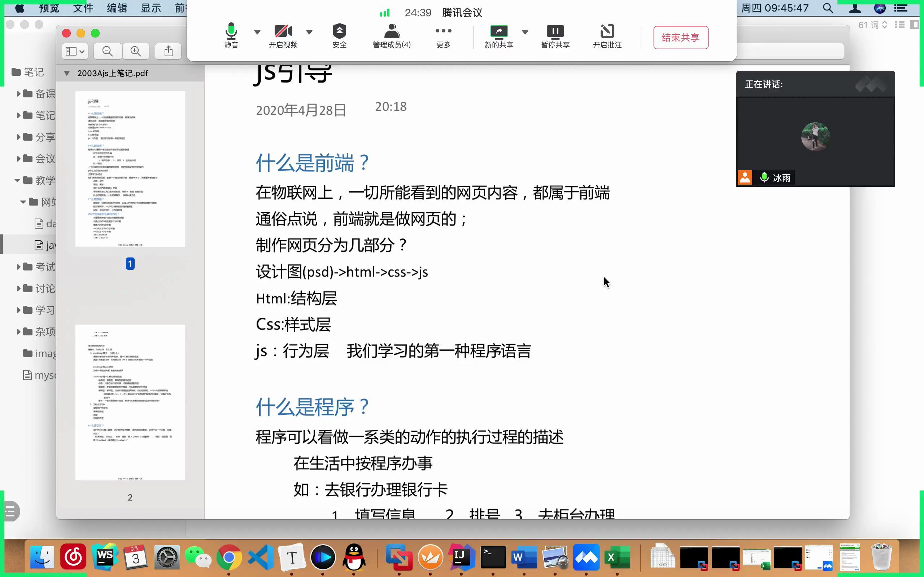This screenshot has height=577, width=924.
Task: Zoom out using the Preview magnifier button
Action: (108, 51)
